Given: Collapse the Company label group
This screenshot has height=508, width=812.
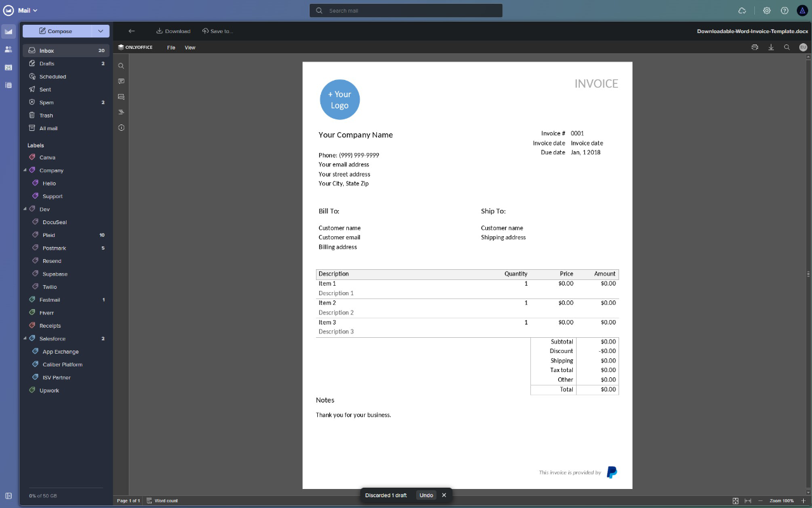Looking at the screenshot, I should point(25,170).
